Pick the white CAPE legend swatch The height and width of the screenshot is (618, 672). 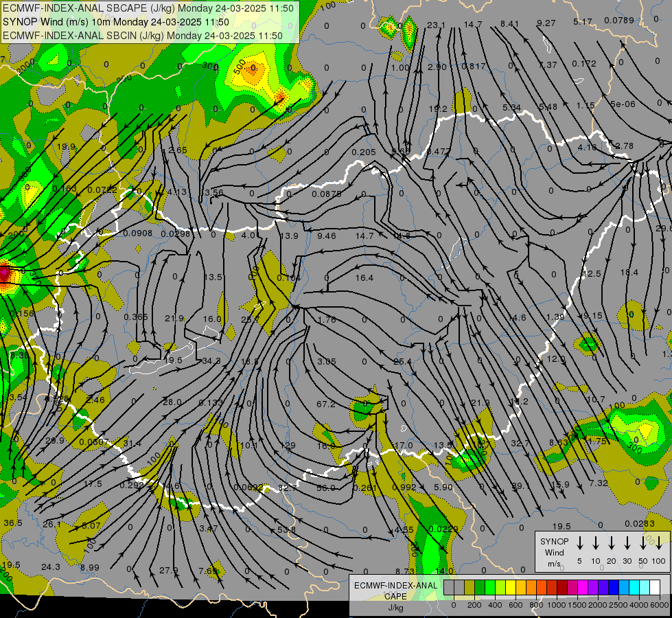pyautogui.click(x=655, y=588)
